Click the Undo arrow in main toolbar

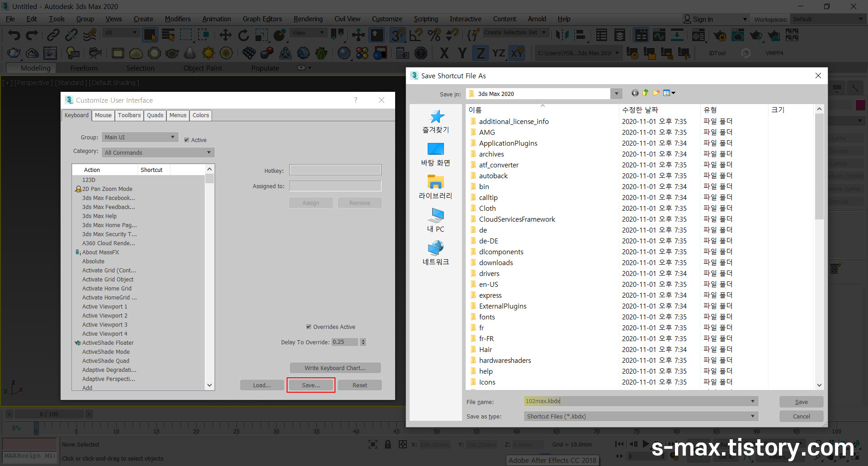pyautogui.click(x=14, y=35)
